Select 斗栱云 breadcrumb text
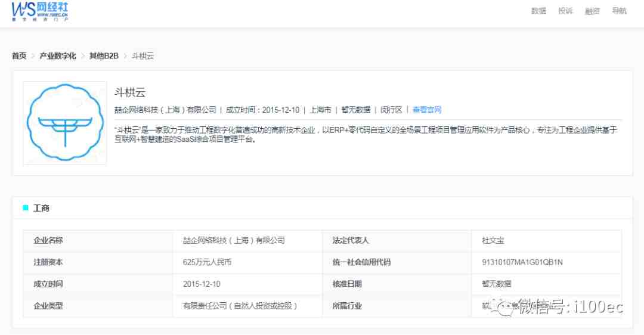This screenshot has height=335, width=644. 143,56
